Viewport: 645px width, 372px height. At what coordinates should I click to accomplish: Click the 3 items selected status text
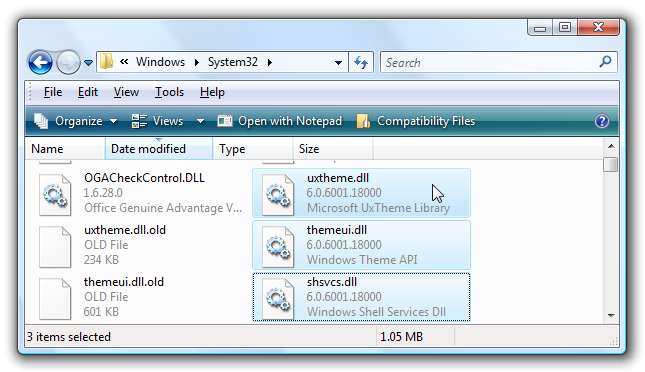pos(69,337)
